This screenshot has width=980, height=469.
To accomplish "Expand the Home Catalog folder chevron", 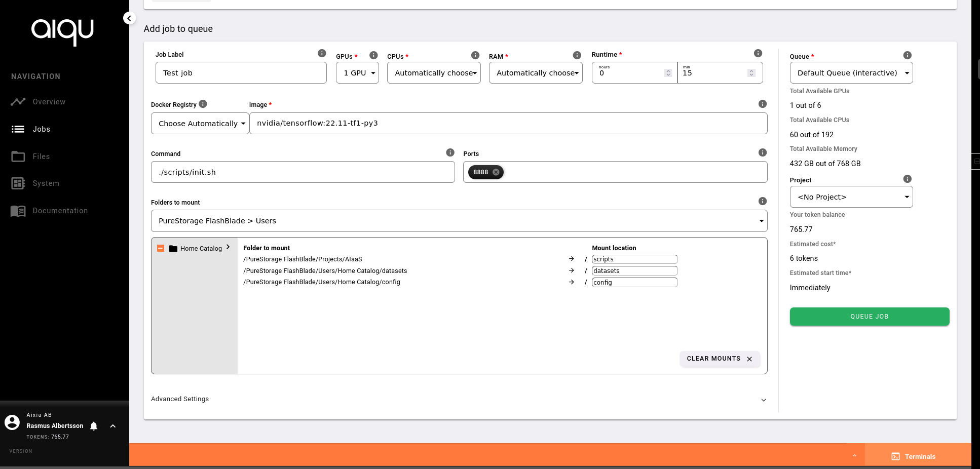I will [228, 247].
